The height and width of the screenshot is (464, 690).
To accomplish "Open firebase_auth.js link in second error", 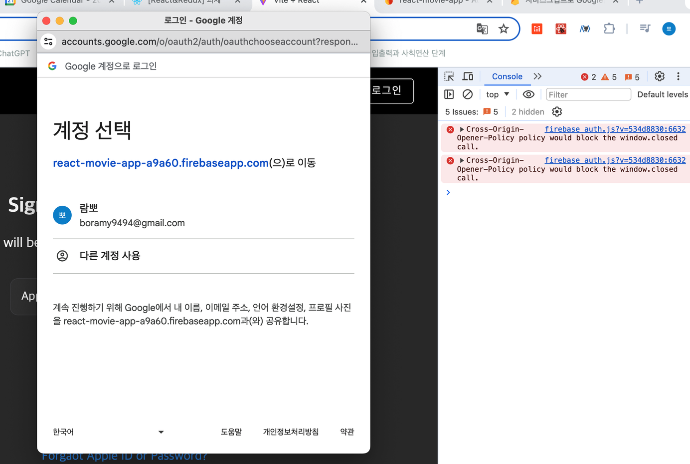I will click(x=615, y=160).
